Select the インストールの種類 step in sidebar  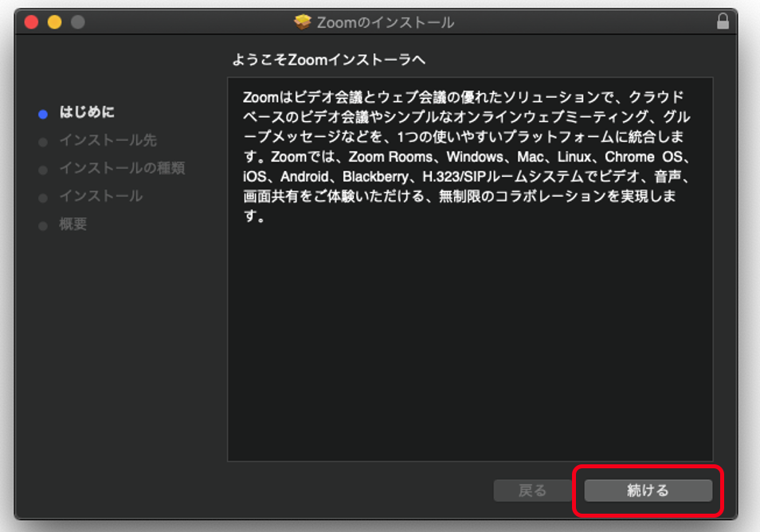click(x=122, y=168)
